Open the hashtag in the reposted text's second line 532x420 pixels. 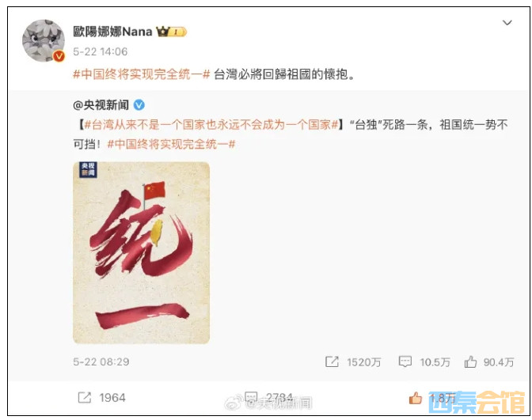click(171, 145)
